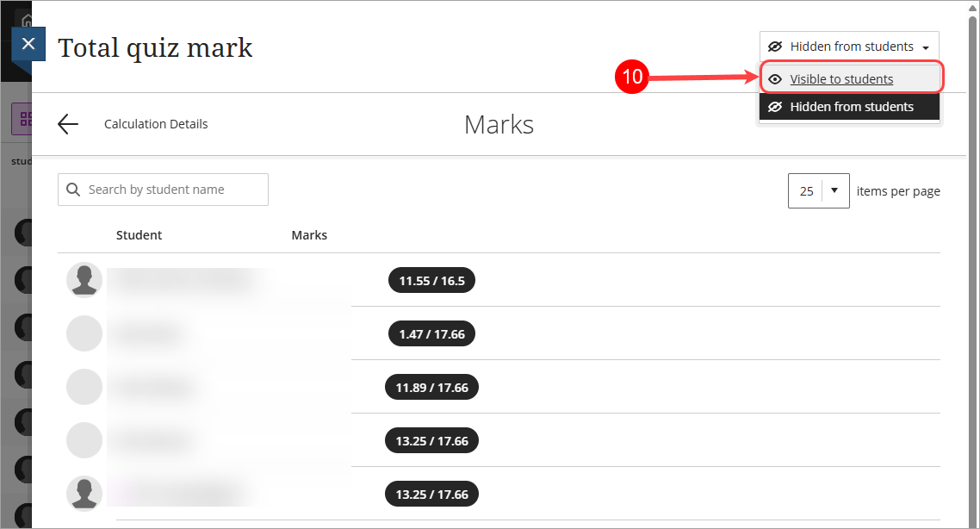This screenshot has height=529, width=980.
Task: Click the back arrow icon
Action: click(68, 124)
